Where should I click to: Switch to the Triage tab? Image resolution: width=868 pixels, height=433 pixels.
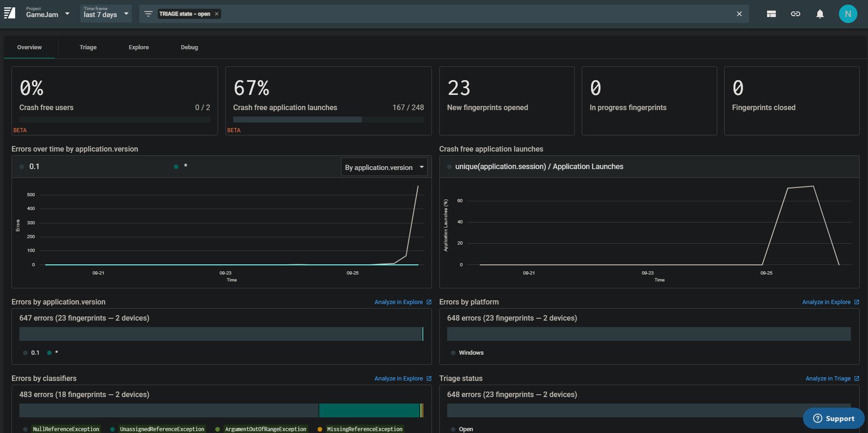click(x=88, y=47)
